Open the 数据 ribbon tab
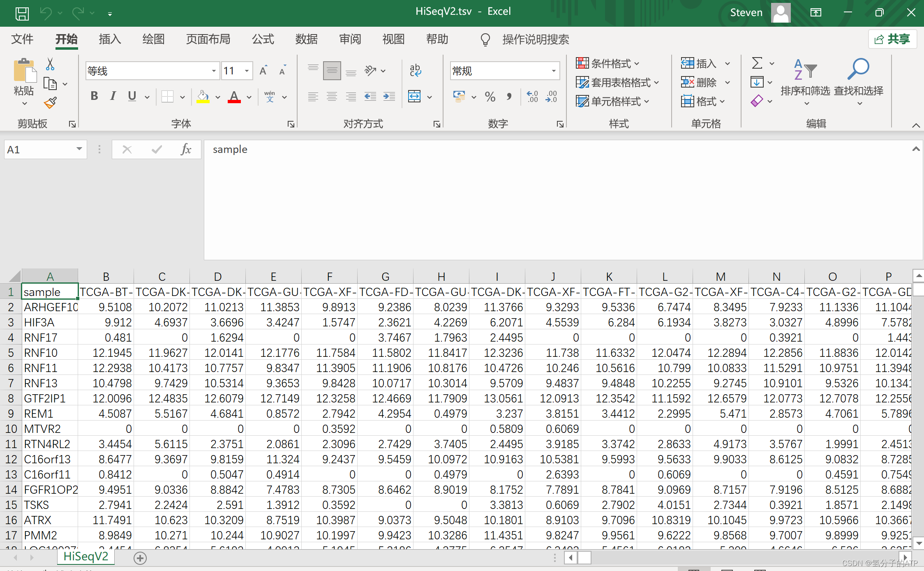Screen dimensions: 924x571 [306, 39]
